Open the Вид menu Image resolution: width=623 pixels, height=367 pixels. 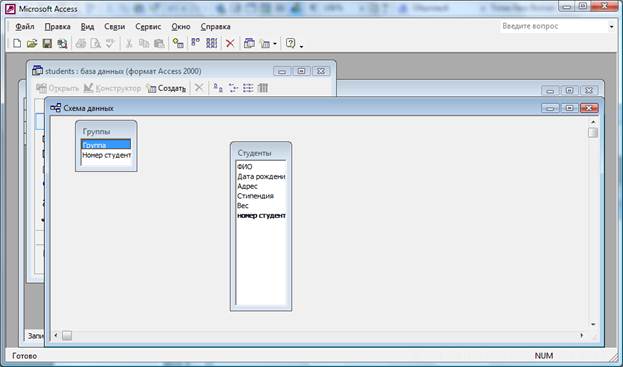point(87,27)
